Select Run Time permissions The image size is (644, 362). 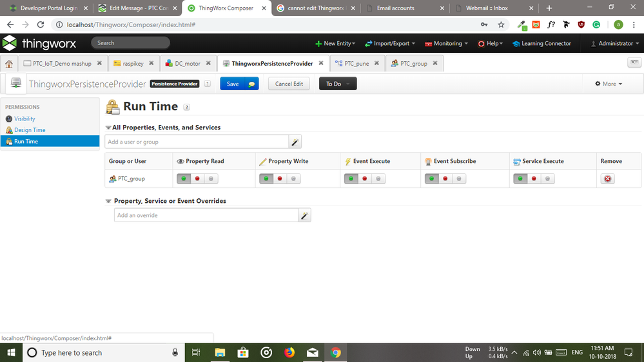[x=50, y=141]
